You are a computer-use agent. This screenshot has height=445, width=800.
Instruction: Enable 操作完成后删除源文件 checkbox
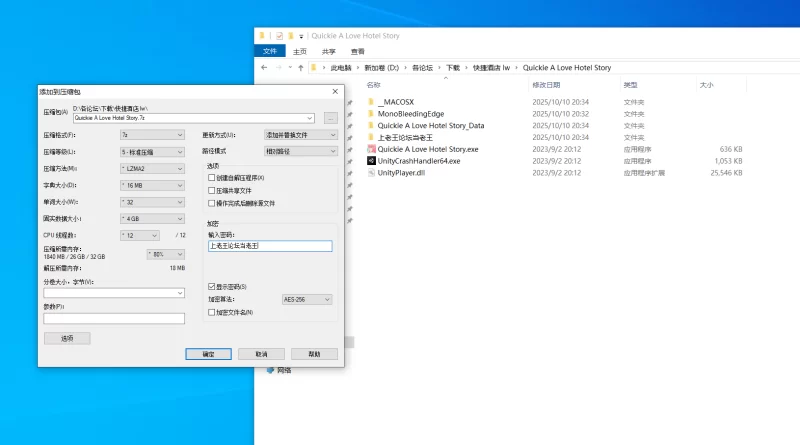[211, 203]
